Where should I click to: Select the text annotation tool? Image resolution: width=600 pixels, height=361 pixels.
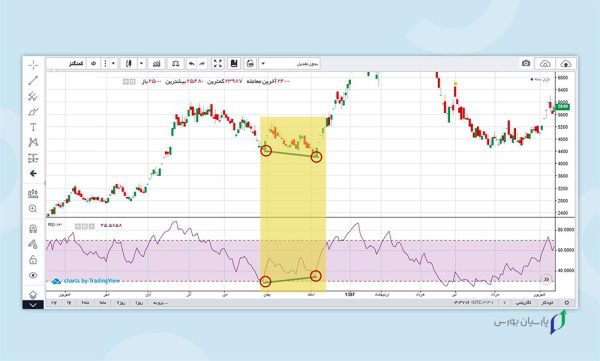click(33, 127)
